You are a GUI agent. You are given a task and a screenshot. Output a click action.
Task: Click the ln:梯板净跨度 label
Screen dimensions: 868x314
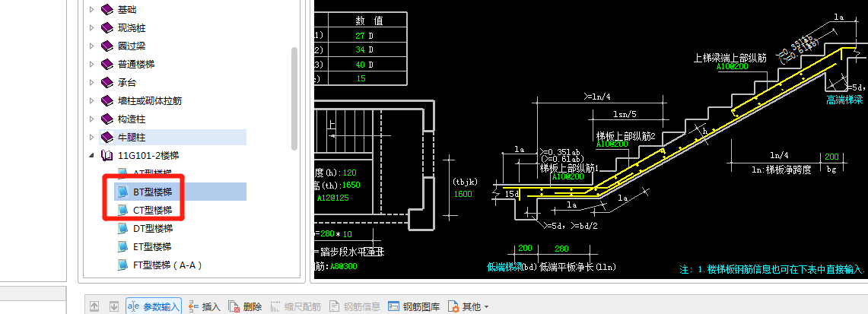click(783, 170)
